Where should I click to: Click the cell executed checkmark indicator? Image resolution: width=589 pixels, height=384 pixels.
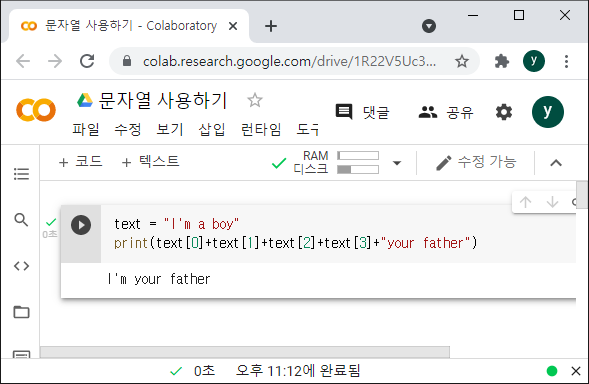tap(51, 222)
